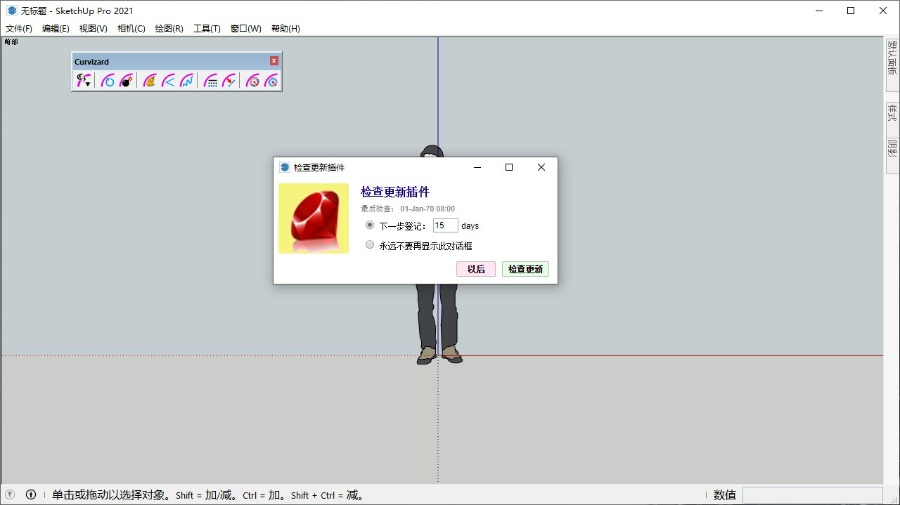Open the 编辑(E) menu
The image size is (900, 505).
pos(56,28)
